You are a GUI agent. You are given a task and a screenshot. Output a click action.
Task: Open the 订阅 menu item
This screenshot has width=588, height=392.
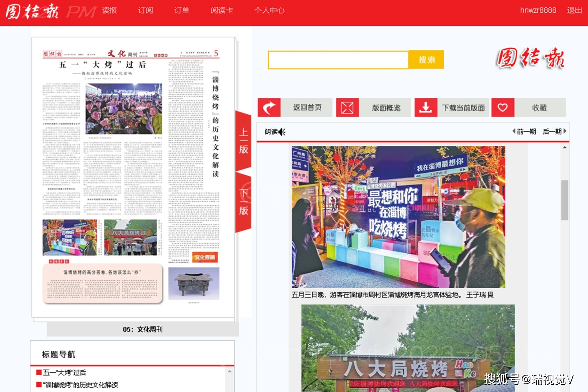(x=145, y=10)
